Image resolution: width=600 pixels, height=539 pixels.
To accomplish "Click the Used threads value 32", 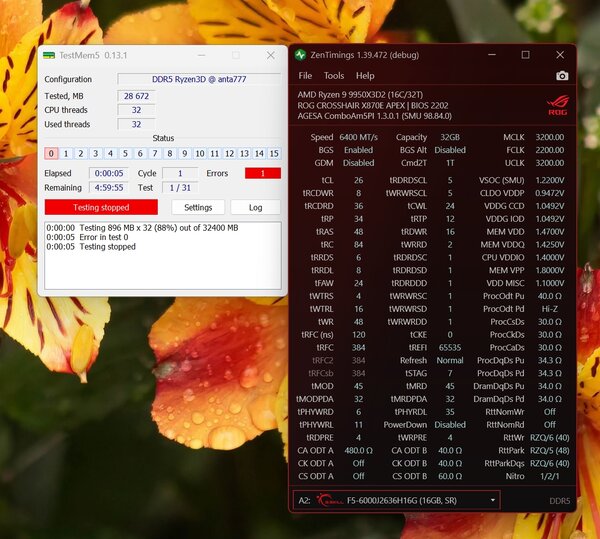I will [x=136, y=124].
